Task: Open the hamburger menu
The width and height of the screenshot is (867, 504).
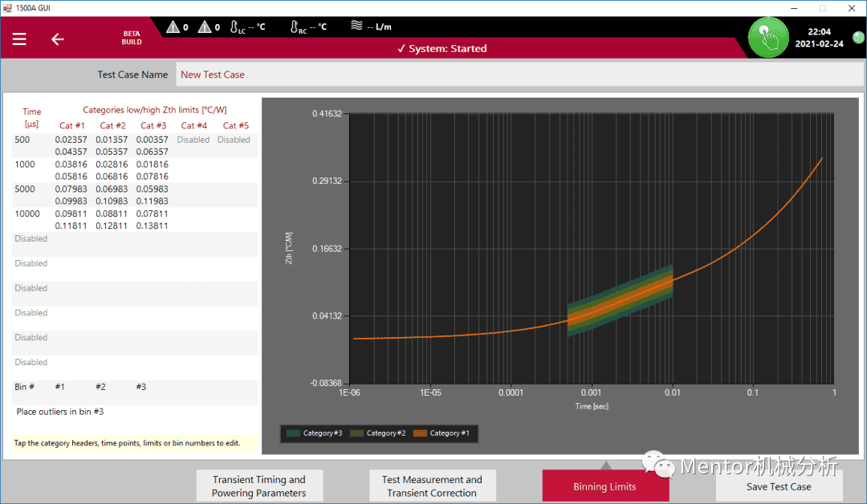Action: (19, 39)
